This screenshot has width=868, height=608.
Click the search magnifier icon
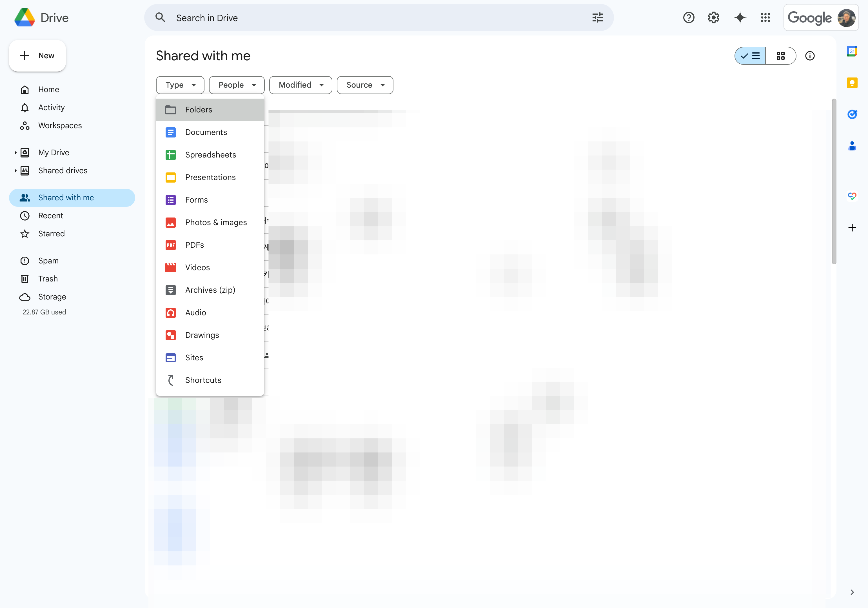click(160, 18)
